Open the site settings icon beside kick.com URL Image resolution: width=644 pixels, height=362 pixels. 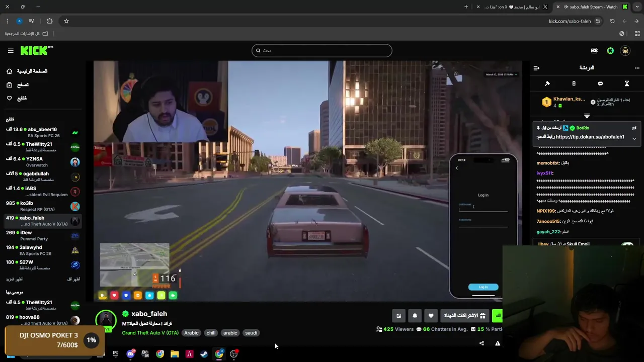pyautogui.click(x=598, y=21)
